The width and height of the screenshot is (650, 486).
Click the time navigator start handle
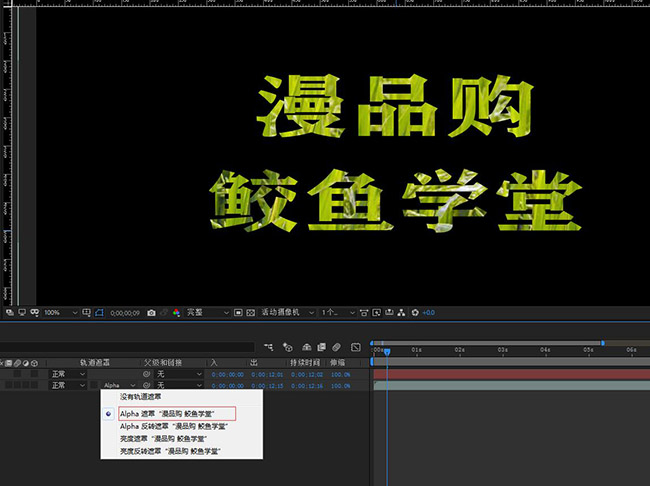click(372, 343)
